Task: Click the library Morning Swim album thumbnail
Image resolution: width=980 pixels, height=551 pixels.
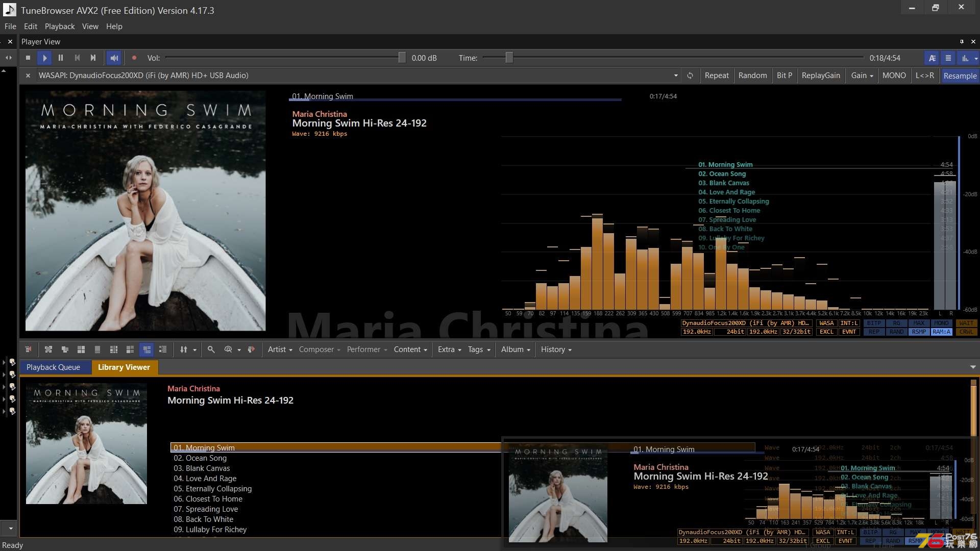Action: click(x=86, y=444)
